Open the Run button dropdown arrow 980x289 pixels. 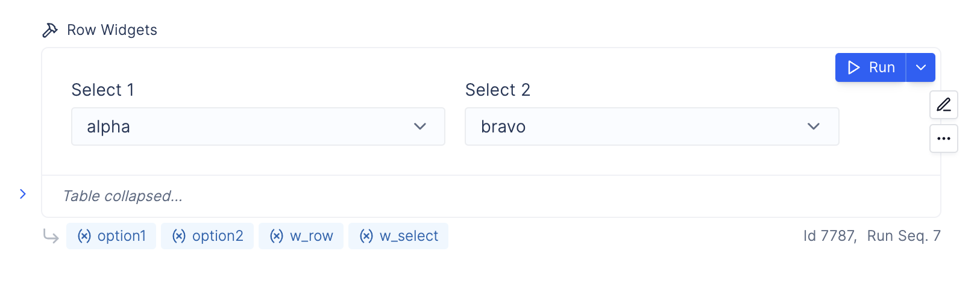[x=921, y=67]
